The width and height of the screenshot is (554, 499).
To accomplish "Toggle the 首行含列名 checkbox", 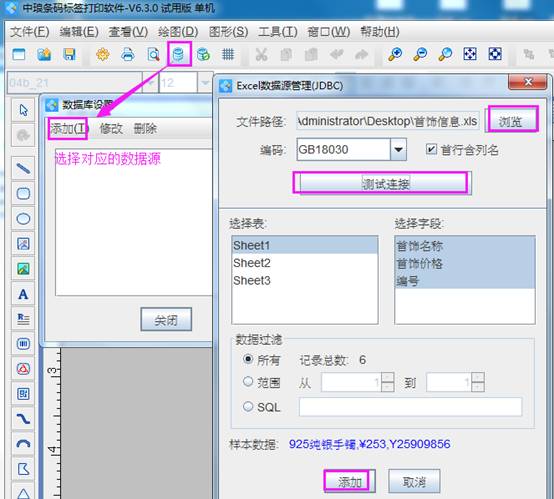I will point(431,149).
